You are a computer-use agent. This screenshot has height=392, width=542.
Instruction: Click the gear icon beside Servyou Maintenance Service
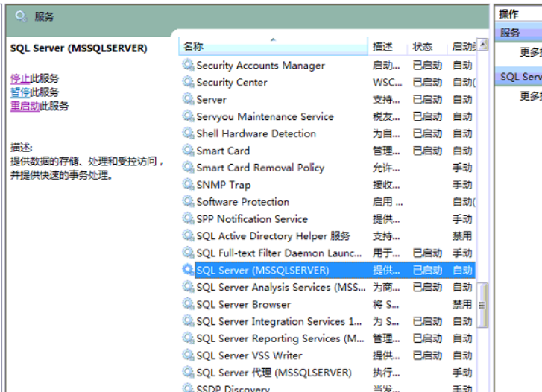click(188, 116)
